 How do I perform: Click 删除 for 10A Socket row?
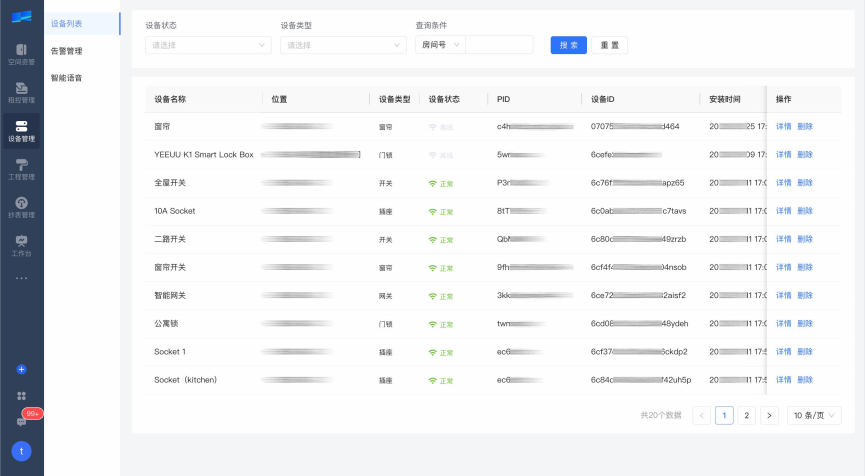pyautogui.click(x=805, y=211)
